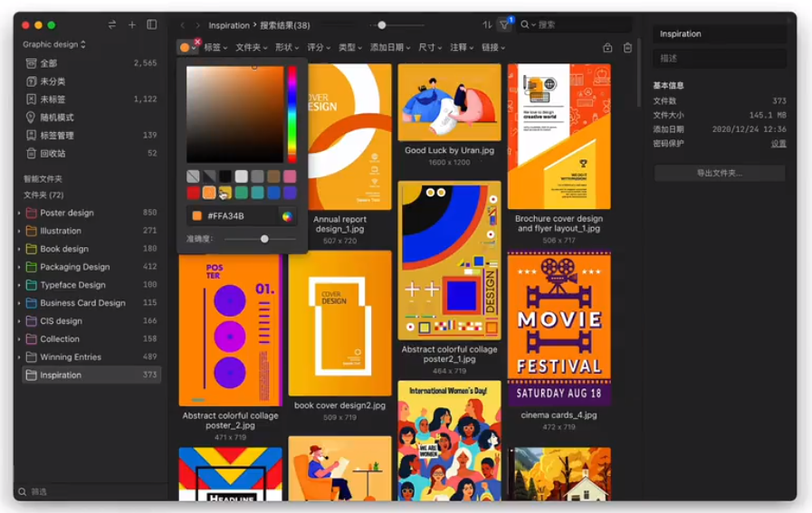This screenshot has width=812, height=513.
Task: Click the 文件夹 (72) header
Action: (43, 195)
